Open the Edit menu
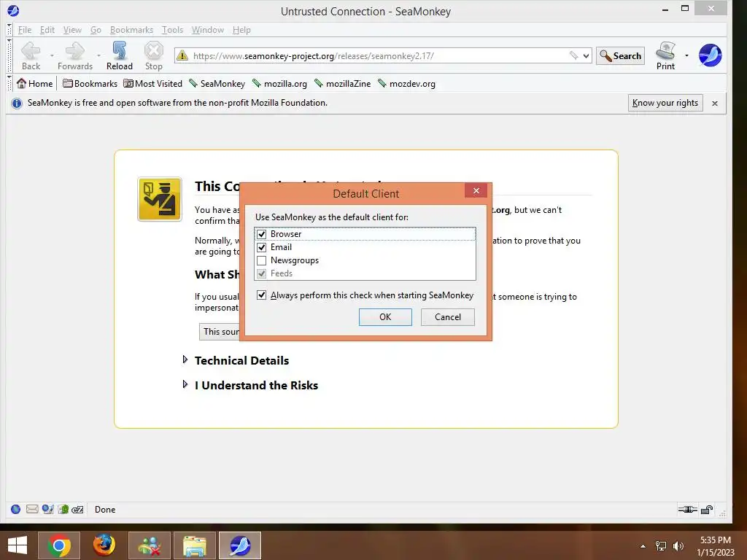Image resolution: width=747 pixels, height=560 pixels. tap(47, 30)
